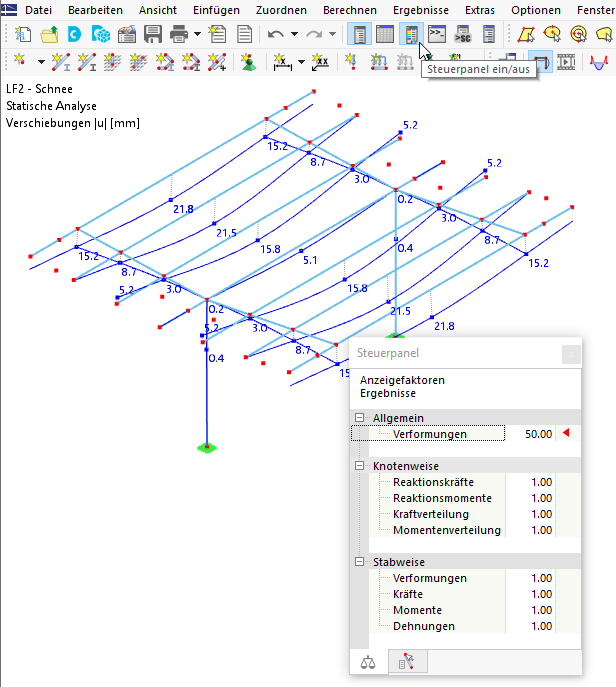Switch to the factors scale tab

[368, 662]
